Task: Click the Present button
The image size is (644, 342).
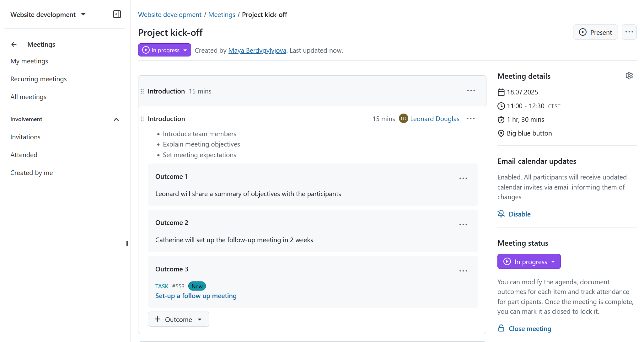Action: pos(595,32)
